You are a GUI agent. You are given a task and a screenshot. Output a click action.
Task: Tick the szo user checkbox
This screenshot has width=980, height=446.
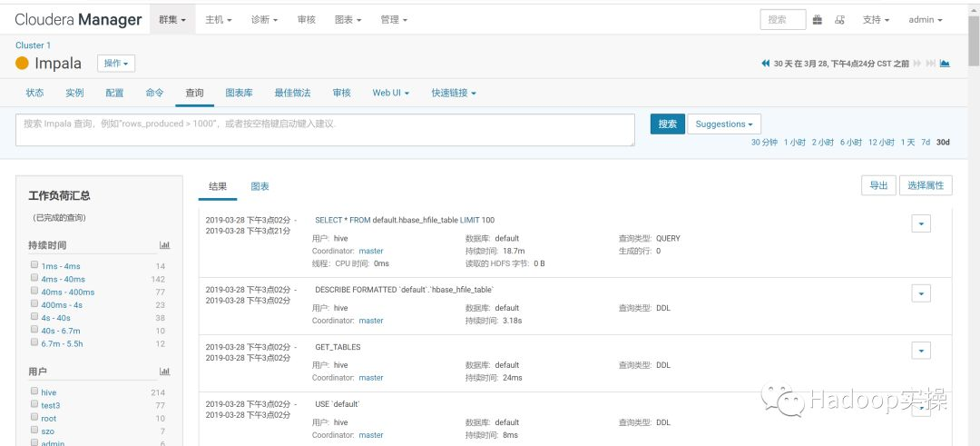34,431
